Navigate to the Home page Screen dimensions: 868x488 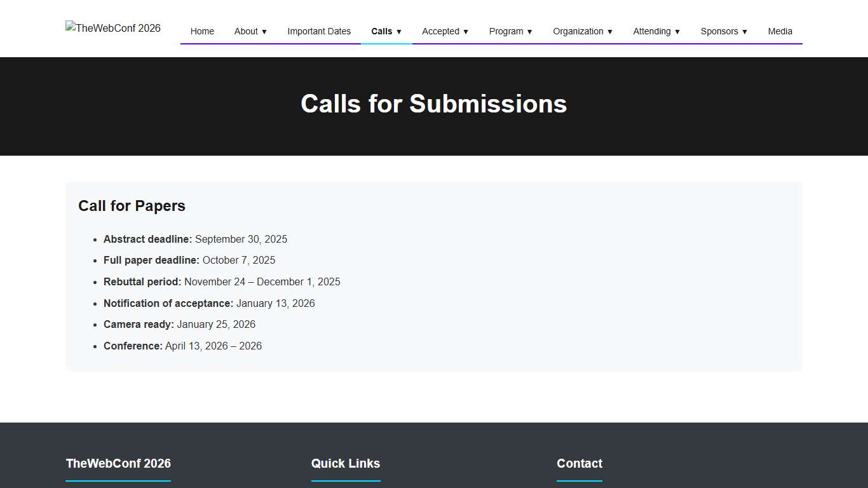(x=202, y=31)
